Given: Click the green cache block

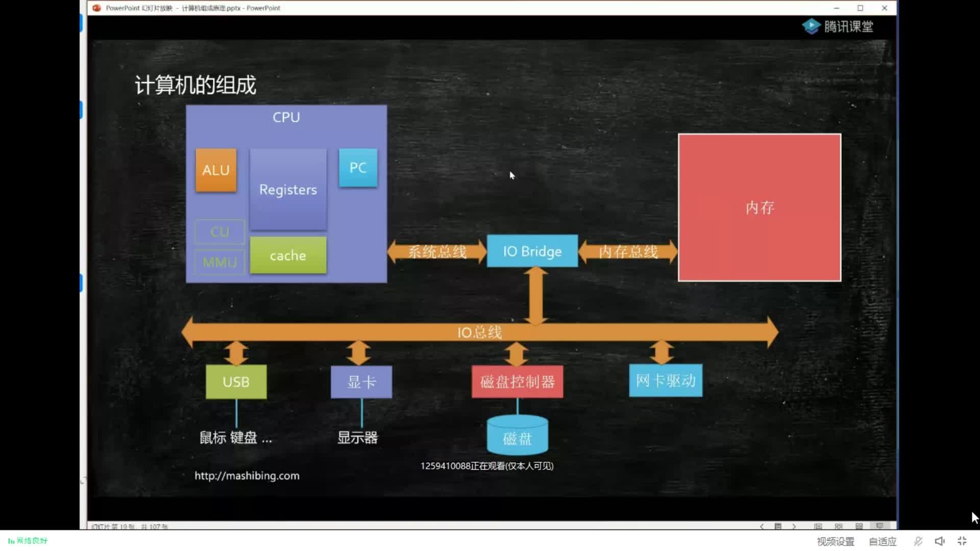Looking at the screenshot, I should tap(288, 255).
